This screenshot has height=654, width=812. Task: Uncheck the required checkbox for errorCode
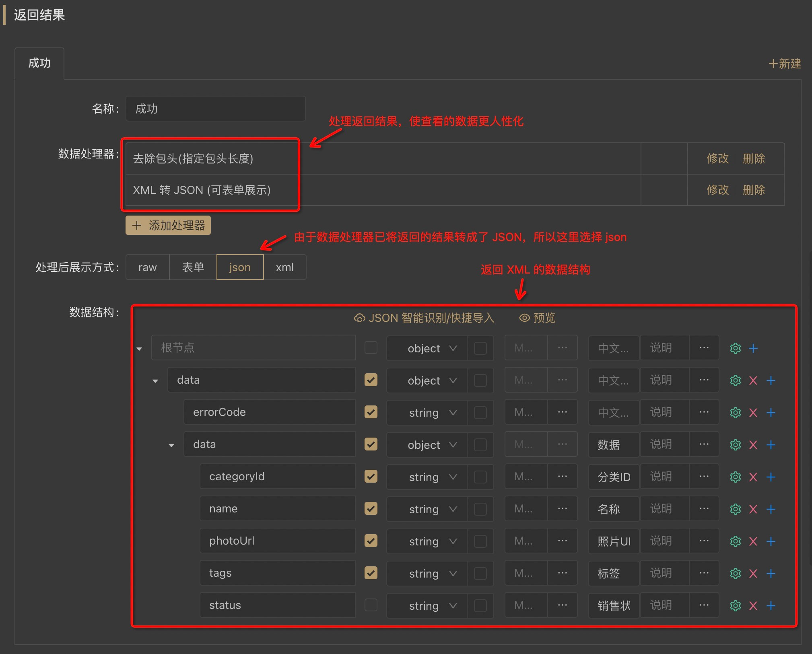tap(371, 412)
